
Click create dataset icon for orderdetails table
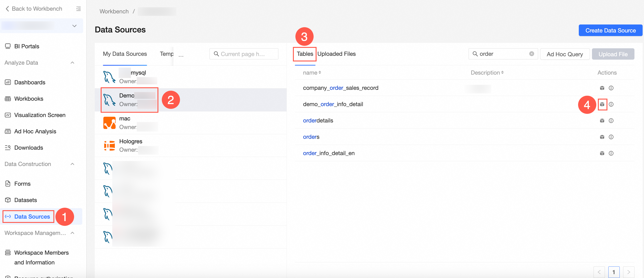(602, 121)
